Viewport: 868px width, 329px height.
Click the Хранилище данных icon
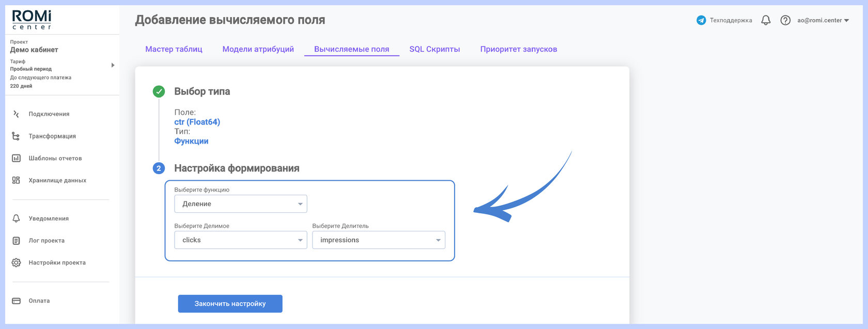point(16,180)
